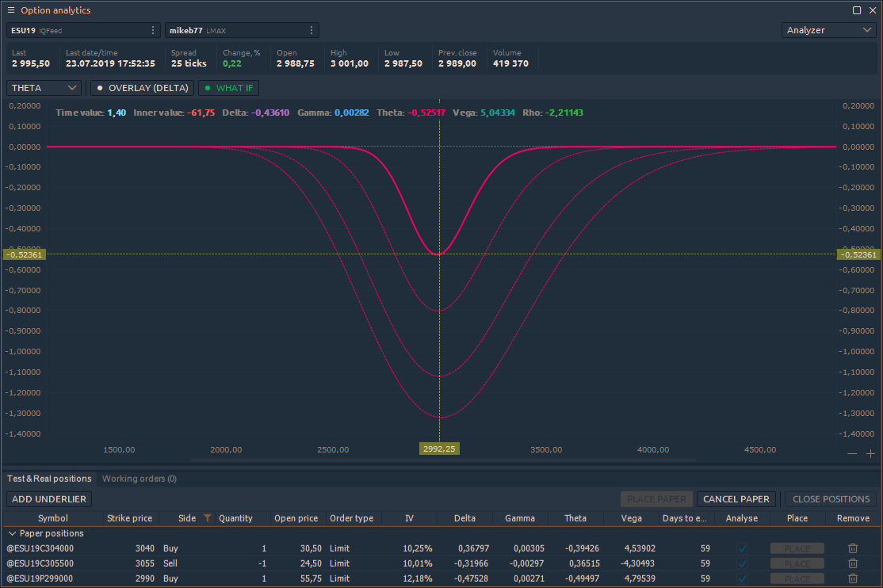883x588 pixels.
Task: Select the @ESU19C304000 symbol cell
Action: (x=40, y=548)
